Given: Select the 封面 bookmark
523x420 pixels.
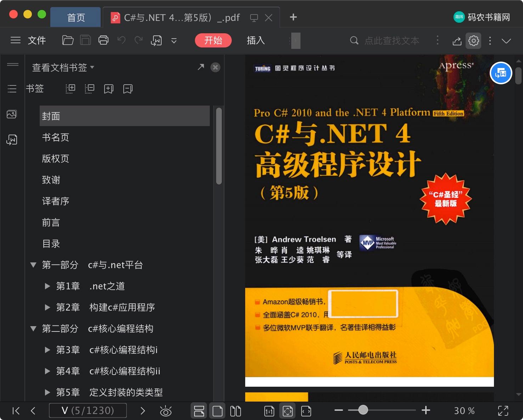Looking at the screenshot, I should [125, 116].
